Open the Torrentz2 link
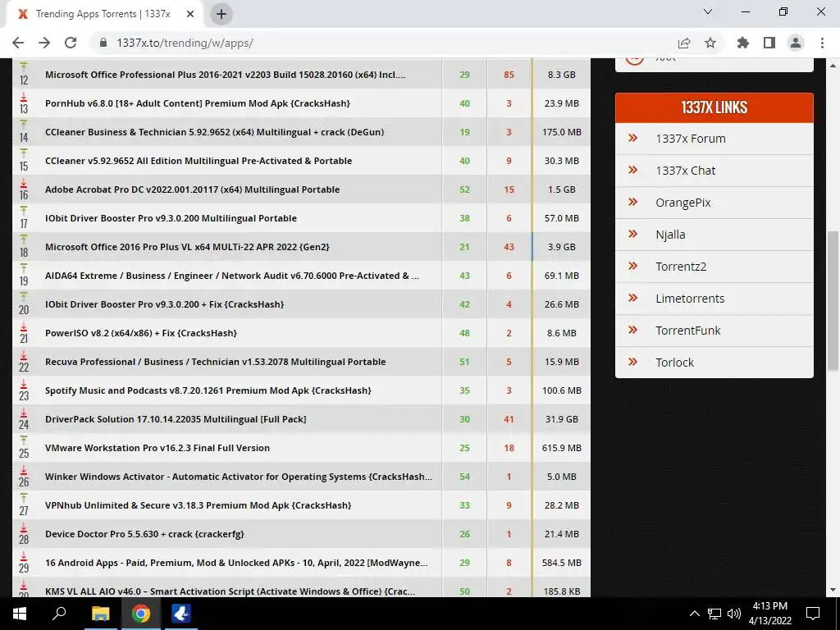840x630 pixels. pos(680,267)
